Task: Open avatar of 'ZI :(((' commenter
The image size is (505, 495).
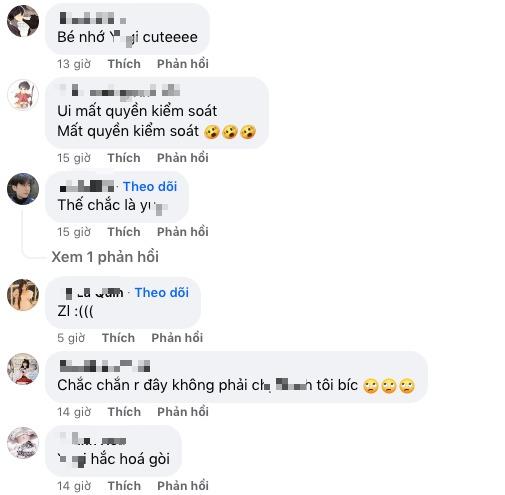Action: 23,295
